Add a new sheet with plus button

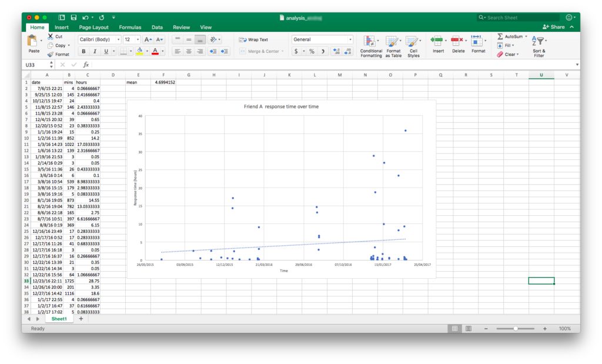(81, 318)
